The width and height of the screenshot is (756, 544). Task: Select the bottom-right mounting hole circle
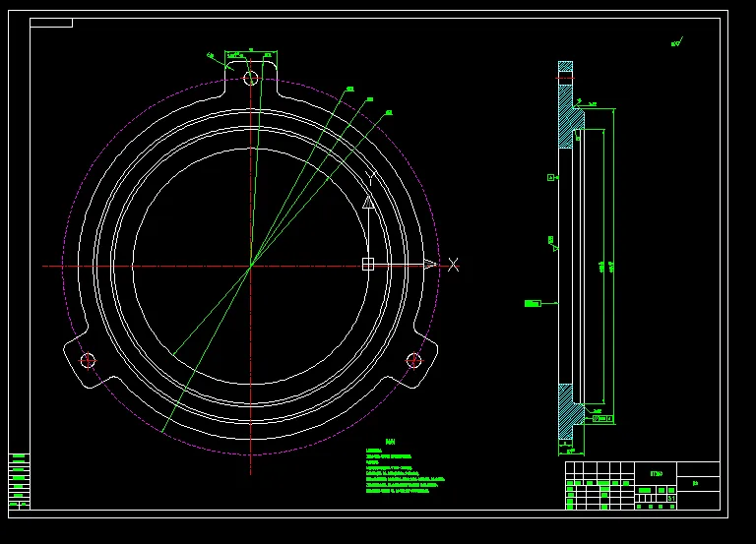coord(413,360)
